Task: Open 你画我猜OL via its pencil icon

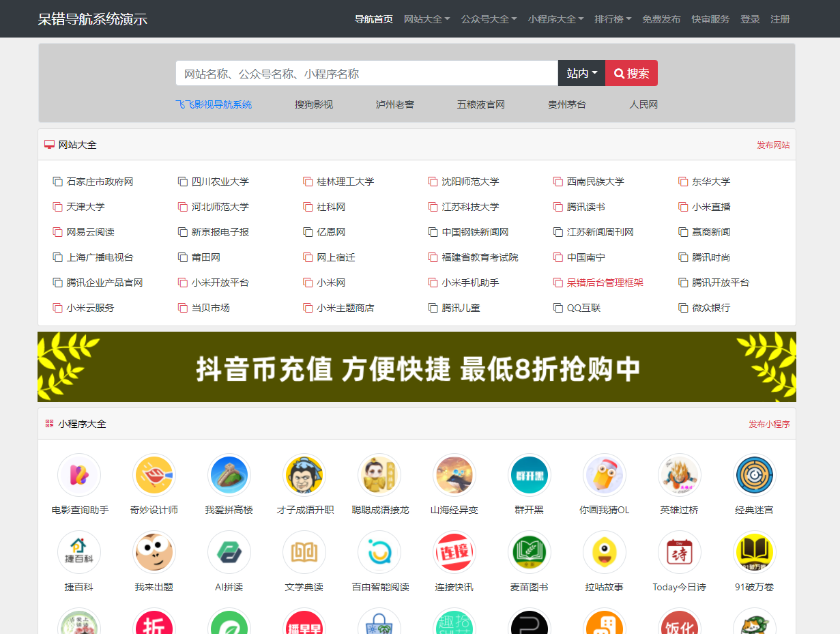Action: click(x=605, y=474)
